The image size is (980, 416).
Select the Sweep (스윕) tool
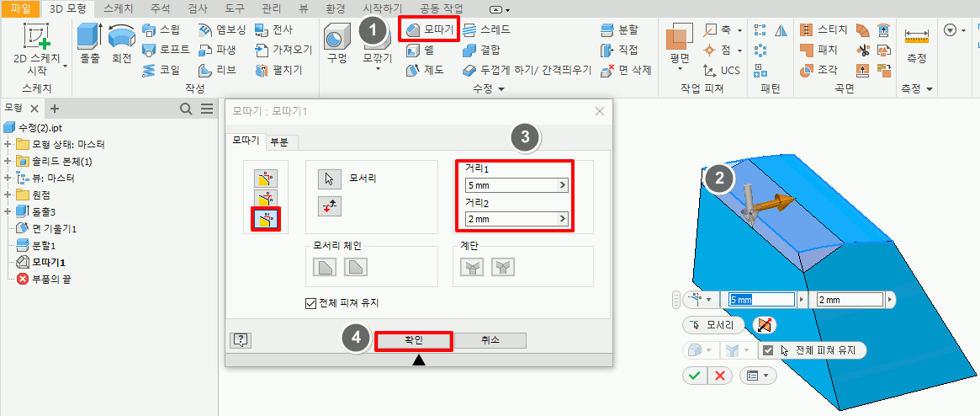tap(159, 30)
